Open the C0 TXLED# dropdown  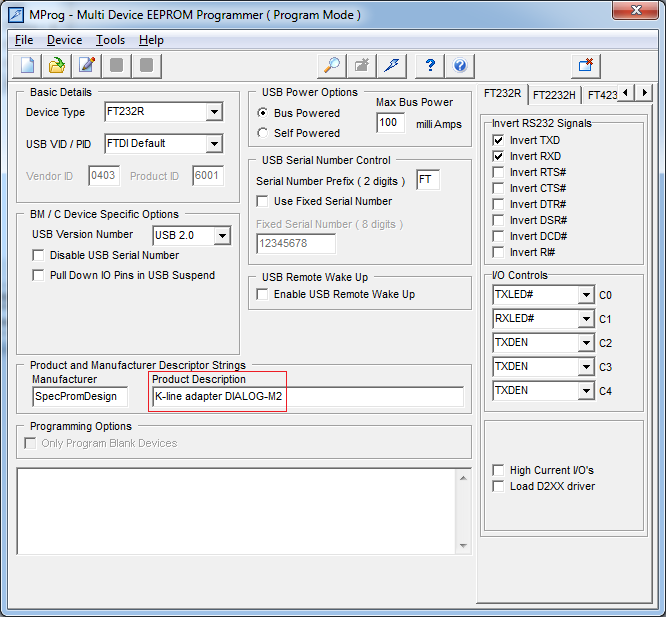coord(585,295)
